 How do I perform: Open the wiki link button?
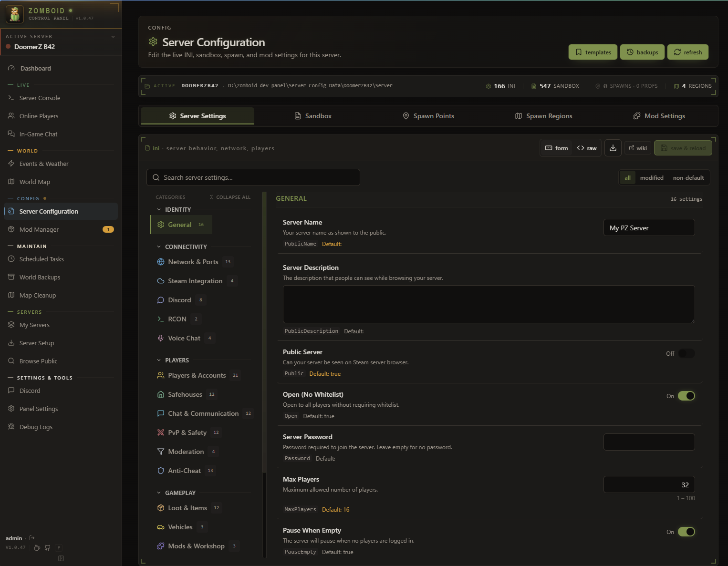coord(638,148)
